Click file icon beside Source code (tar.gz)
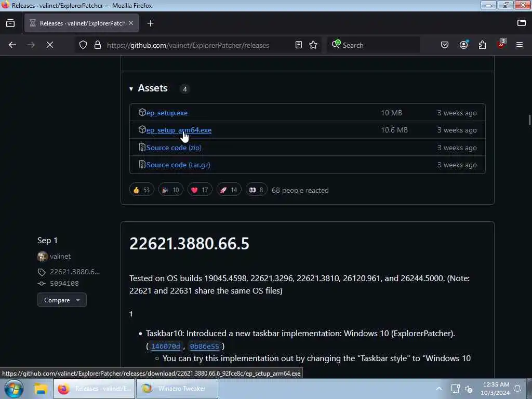This screenshot has height=399, width=532. [142, 164]
